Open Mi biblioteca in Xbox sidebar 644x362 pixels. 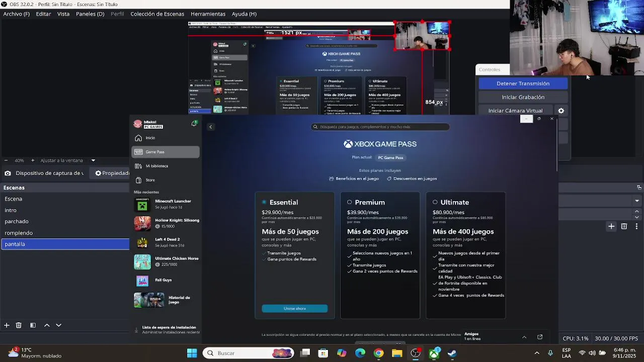166,166
